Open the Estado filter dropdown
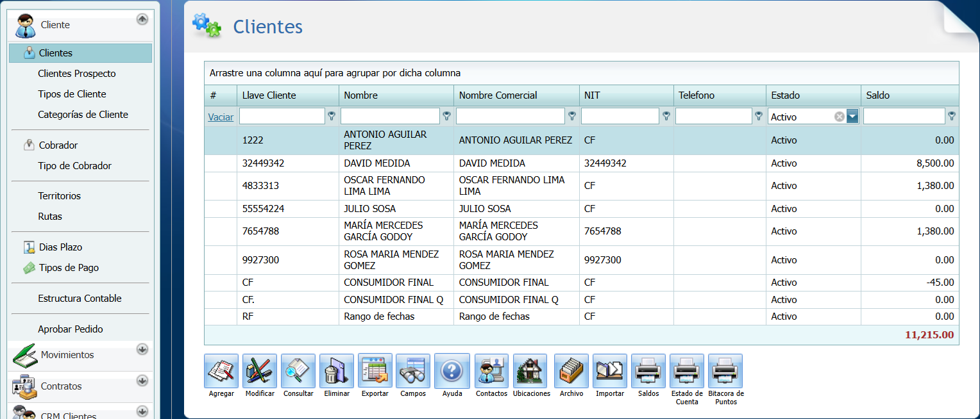Screen dimensions: 980x419 tap(854, 117)
